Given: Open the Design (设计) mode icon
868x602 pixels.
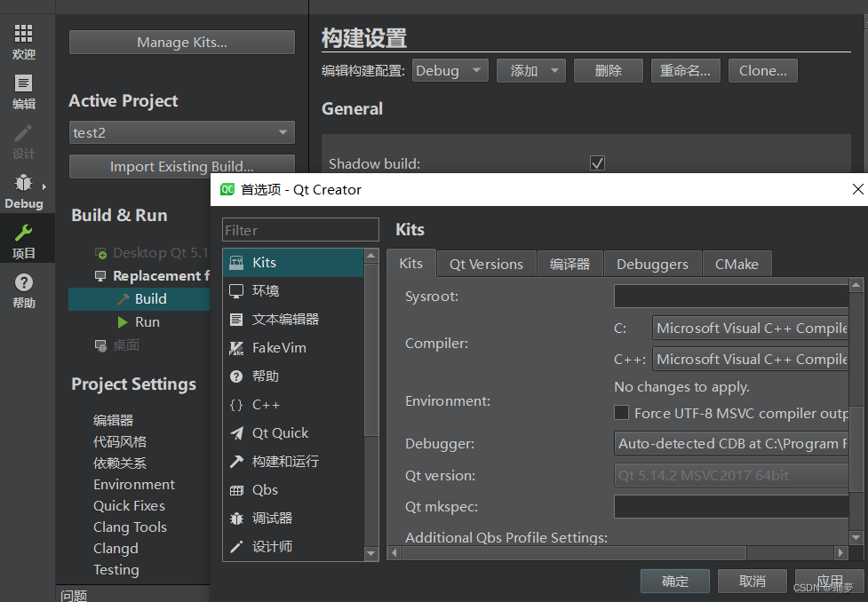Looking at the screenshot, I should coord(23,133).
